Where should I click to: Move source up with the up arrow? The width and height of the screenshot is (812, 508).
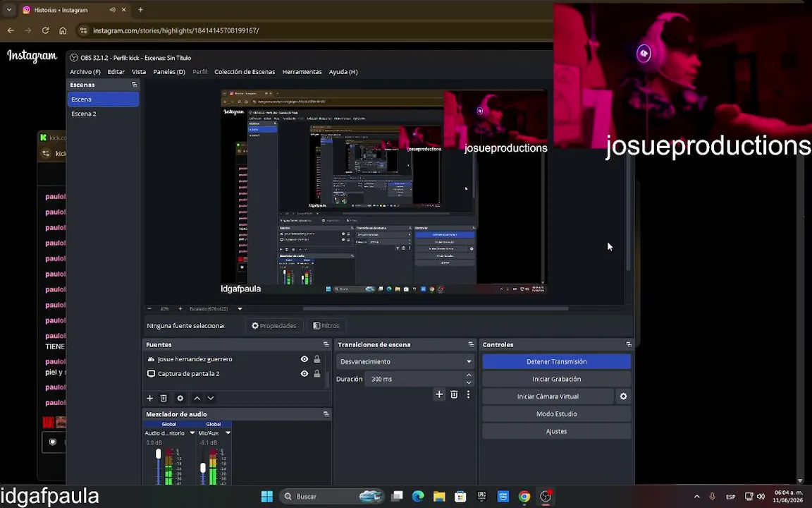click(x=197, y=398)
